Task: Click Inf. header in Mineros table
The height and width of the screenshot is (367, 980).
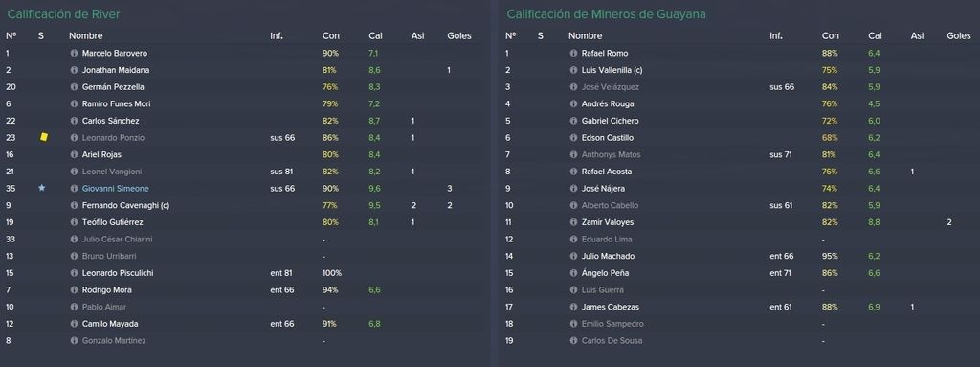Action: click(776, 36)
